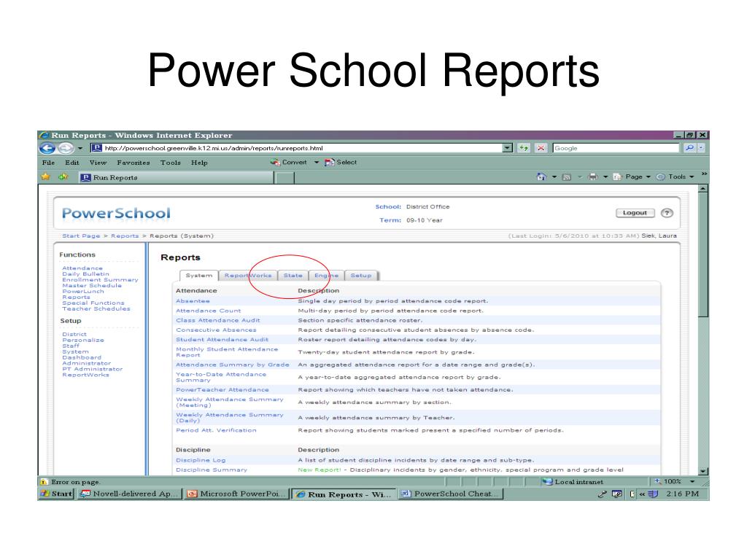
Task: Switch to Novell-delivered Applications in taskbar
Action: [130, 494]
